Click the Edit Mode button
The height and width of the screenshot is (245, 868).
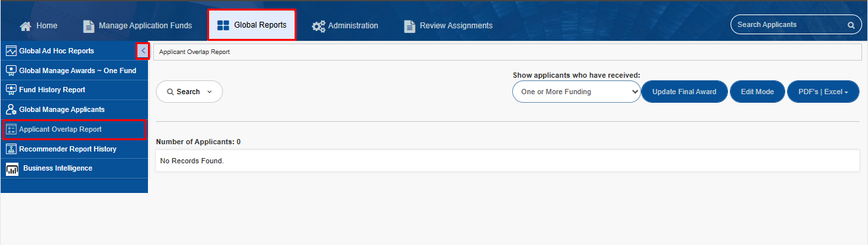(x=758, y=92)
